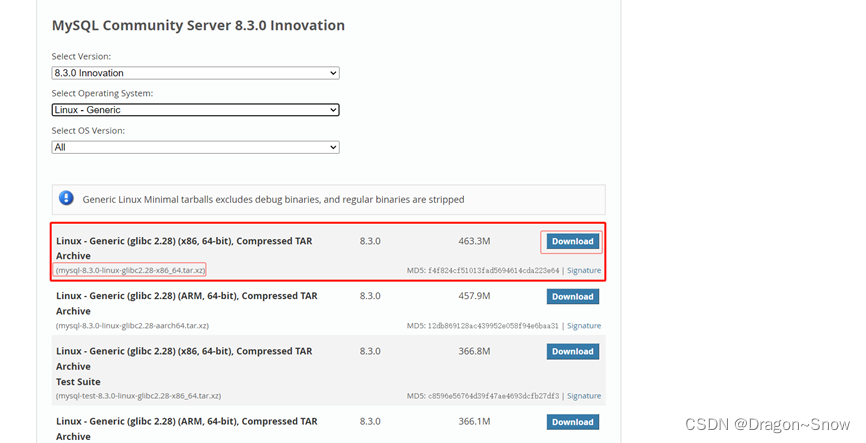Open Signature link for x86_64.tar.xz archive

[584, 271]
